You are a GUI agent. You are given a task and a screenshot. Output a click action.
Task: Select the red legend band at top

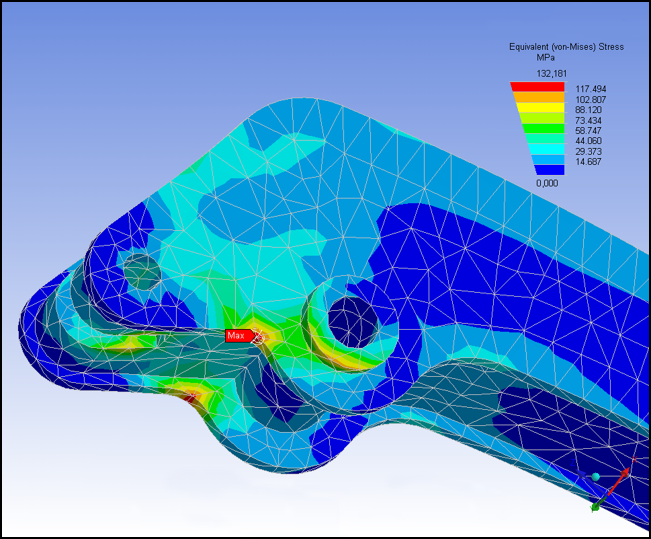click(538, 86)
